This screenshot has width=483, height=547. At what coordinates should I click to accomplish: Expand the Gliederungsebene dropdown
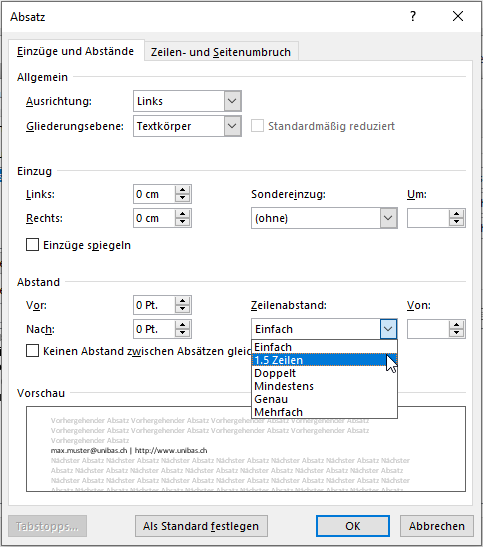(232, 126)
